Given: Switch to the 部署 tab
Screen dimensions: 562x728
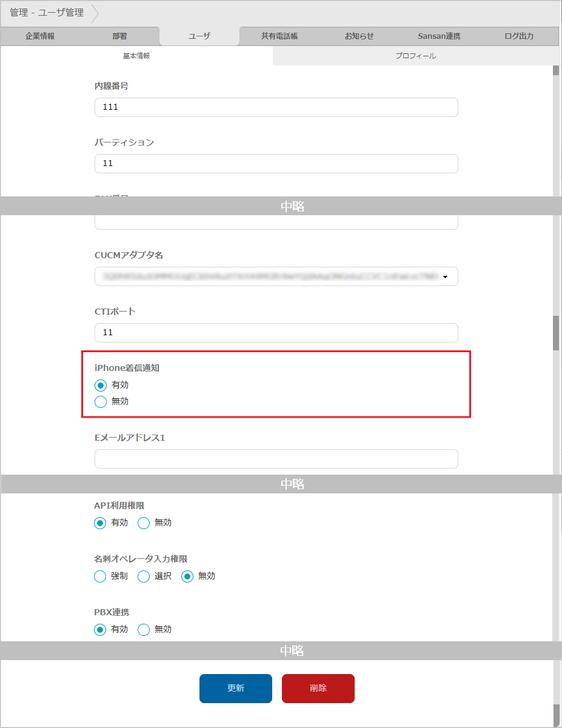Looking at the screenshot, I should coord(119,36).
